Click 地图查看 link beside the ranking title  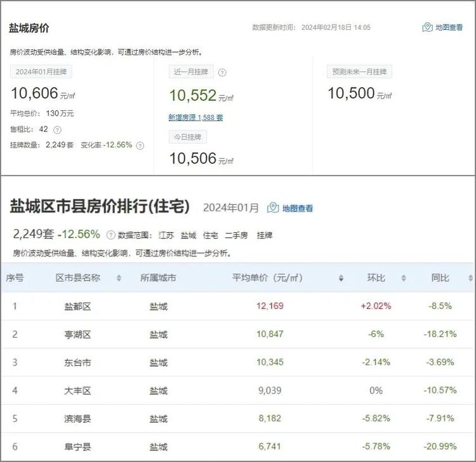(298, 209)
